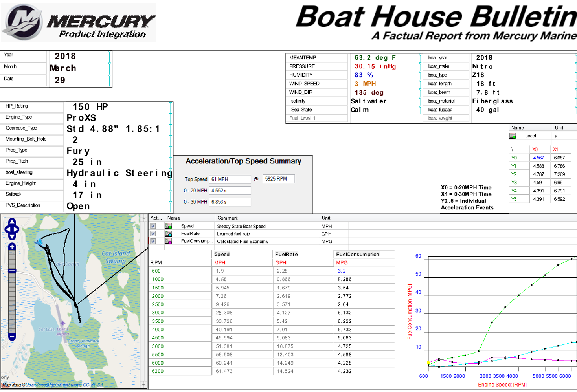Screen dimensions: 577x392
Task: Click the Acti... column header
Action: coord(156,218)
